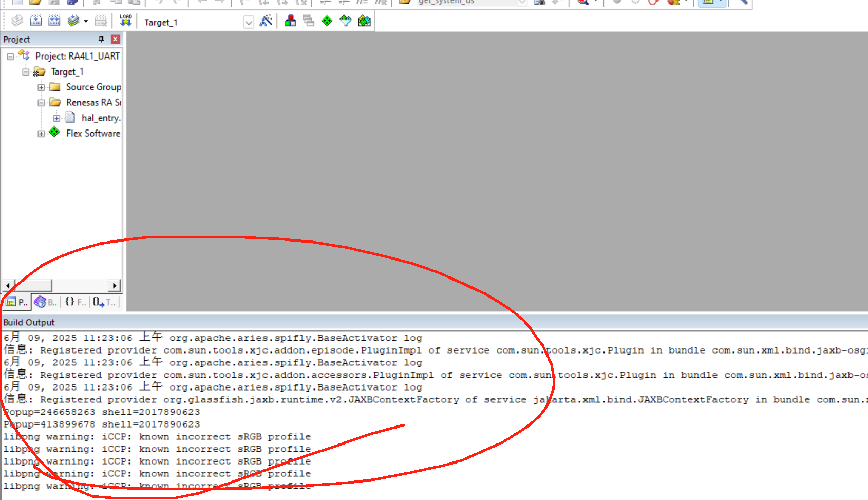This screenshot has height=500, width=868.
Task: Click the Build Output panel title
Action: coord(29,322)
